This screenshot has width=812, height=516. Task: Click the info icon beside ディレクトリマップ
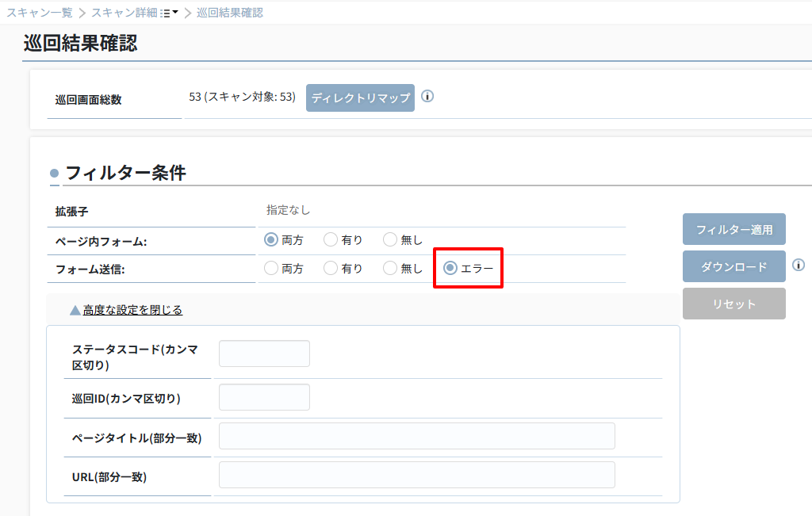(x=427, y=96)
